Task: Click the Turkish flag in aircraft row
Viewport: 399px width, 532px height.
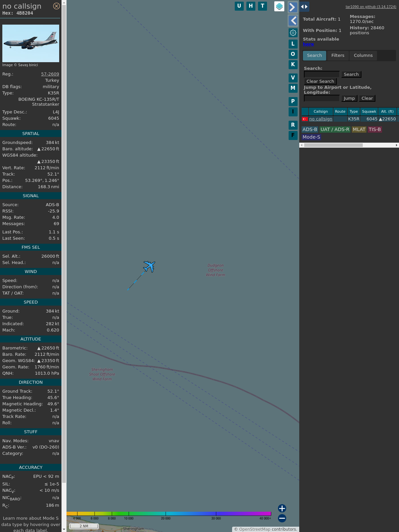Action: click(x=305, y=119)
